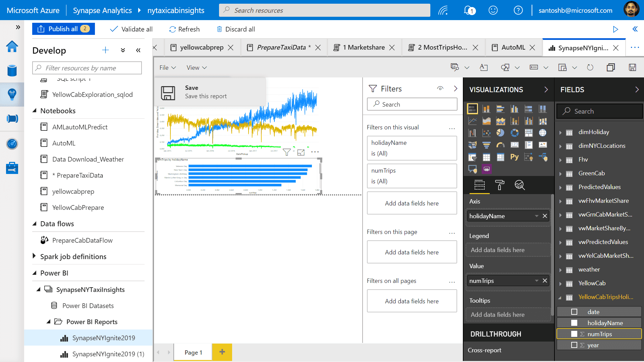The image size is (644, 362).
Task: Insert a text box from toolbar
Action: (484, 67)
